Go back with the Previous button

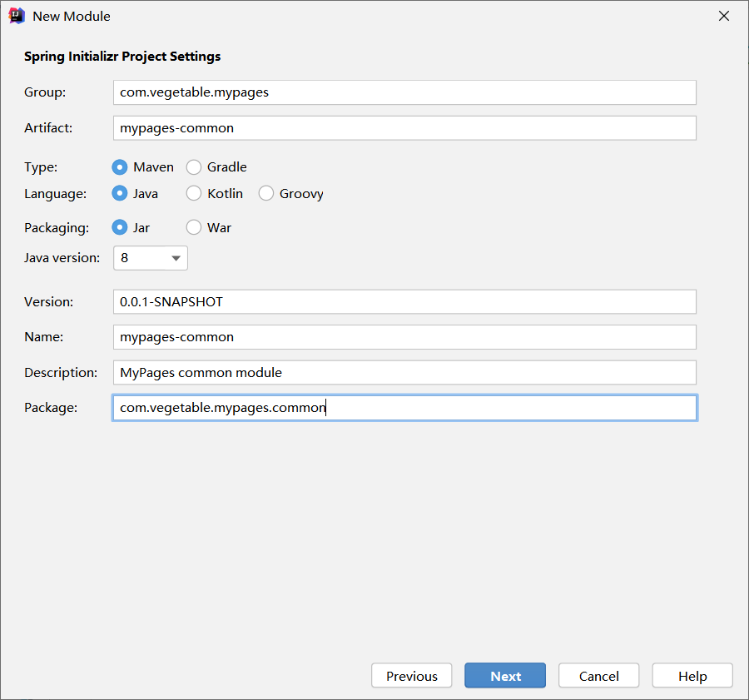[412, 676]
